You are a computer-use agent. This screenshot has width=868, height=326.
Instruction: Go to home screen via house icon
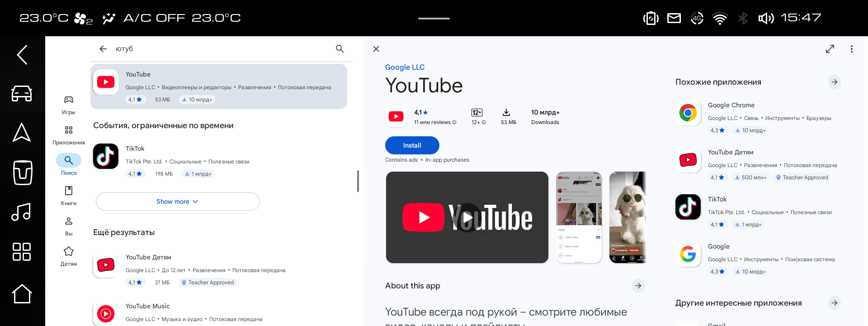[22, 294]
